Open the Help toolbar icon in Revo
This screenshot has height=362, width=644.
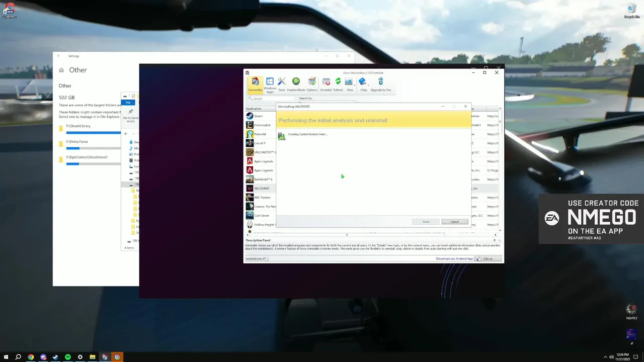pos(363,84)
